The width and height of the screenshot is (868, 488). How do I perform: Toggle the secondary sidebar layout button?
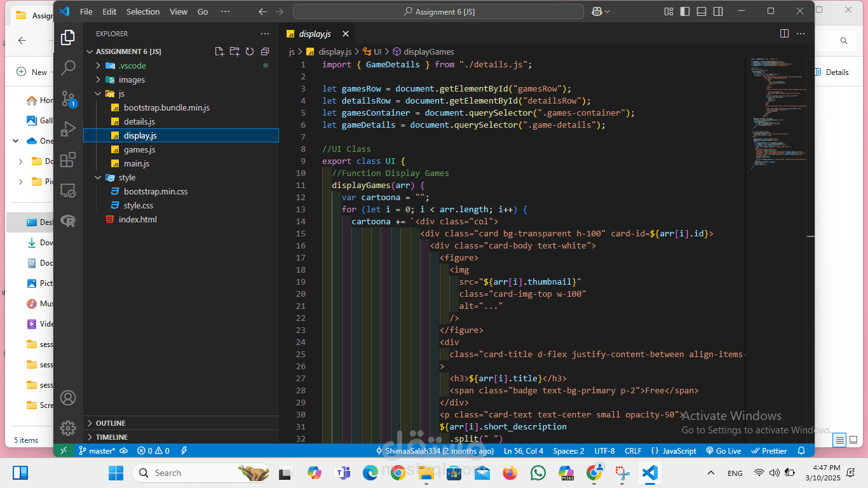coord(717,11)
